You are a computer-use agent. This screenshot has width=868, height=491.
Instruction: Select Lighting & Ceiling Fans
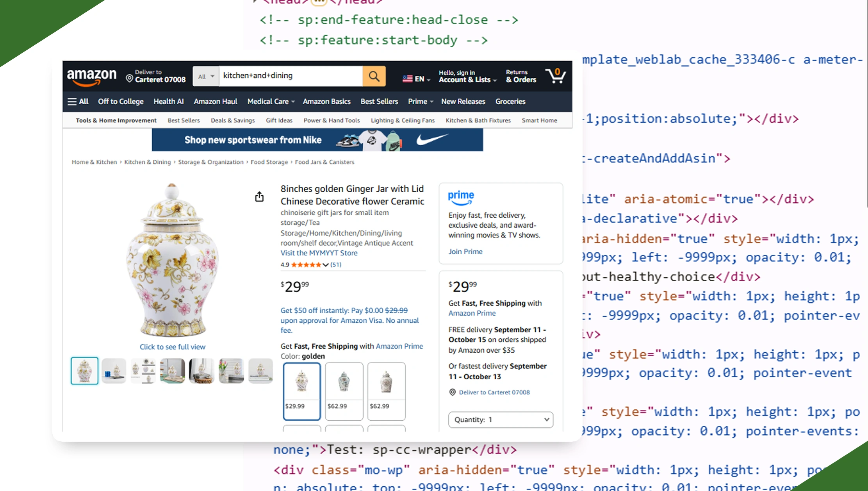pos(403,120)
